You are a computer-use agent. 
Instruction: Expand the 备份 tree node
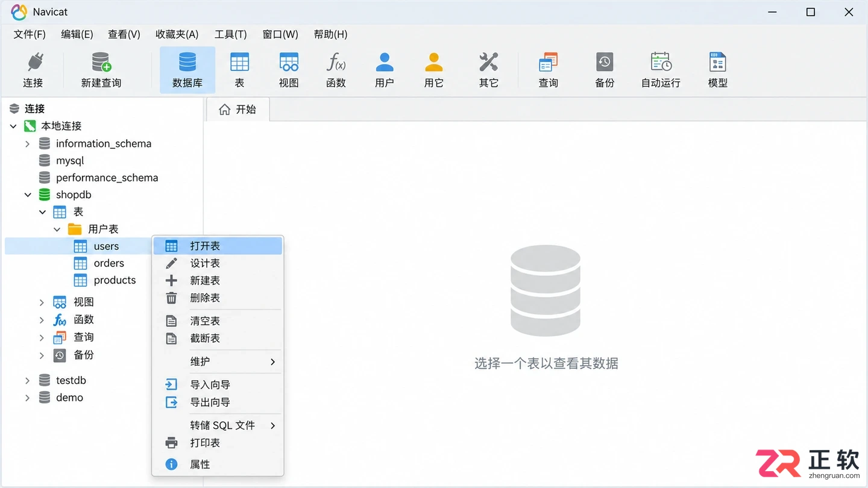click(x=42, y=355)
